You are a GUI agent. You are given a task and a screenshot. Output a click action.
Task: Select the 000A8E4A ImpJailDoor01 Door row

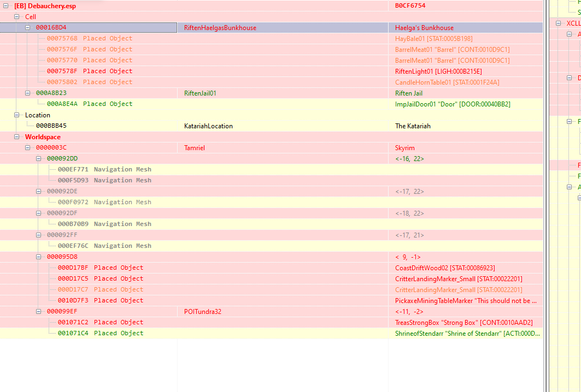pyautogui.click(x=271, y=104)
